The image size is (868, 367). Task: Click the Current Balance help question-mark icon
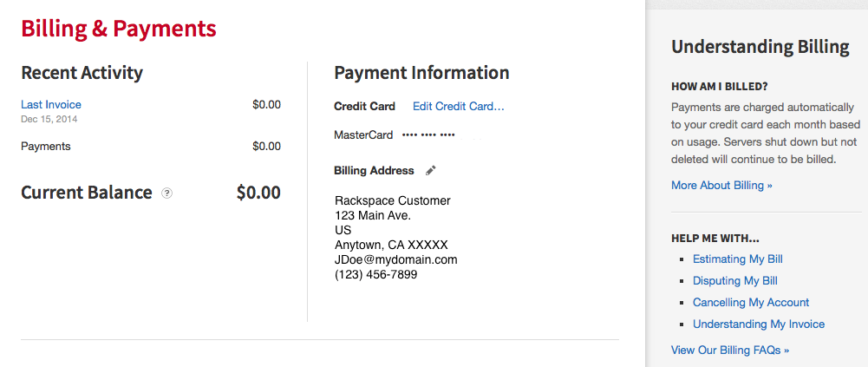[x=166, y=193]
